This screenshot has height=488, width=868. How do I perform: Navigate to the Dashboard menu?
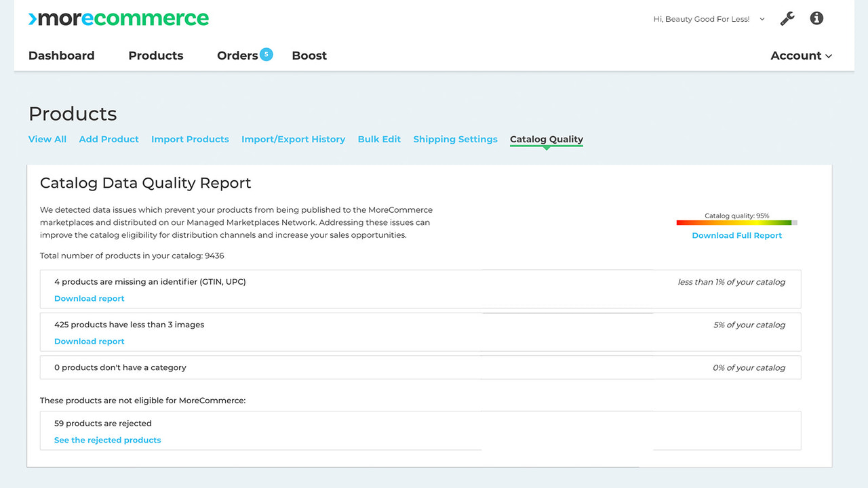[x=61, y=56]
